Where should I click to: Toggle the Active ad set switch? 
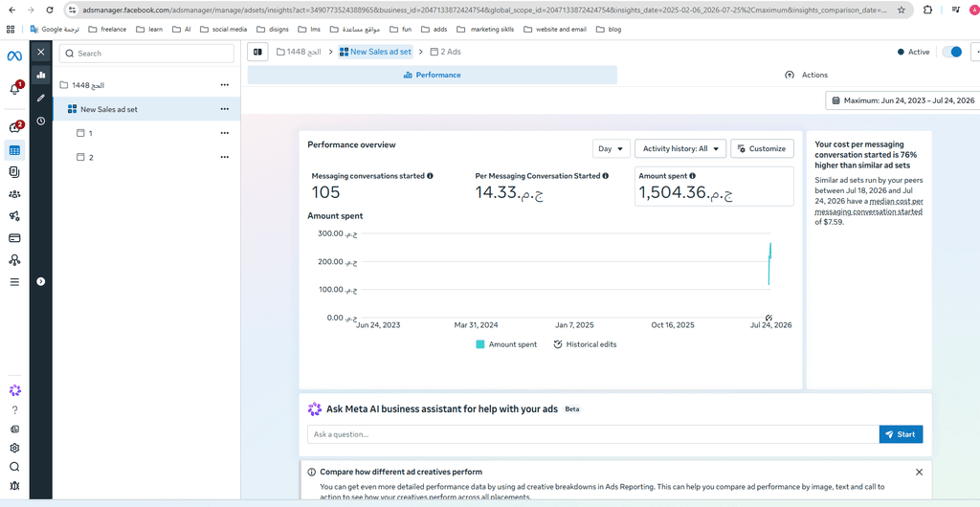coord(952,52)
